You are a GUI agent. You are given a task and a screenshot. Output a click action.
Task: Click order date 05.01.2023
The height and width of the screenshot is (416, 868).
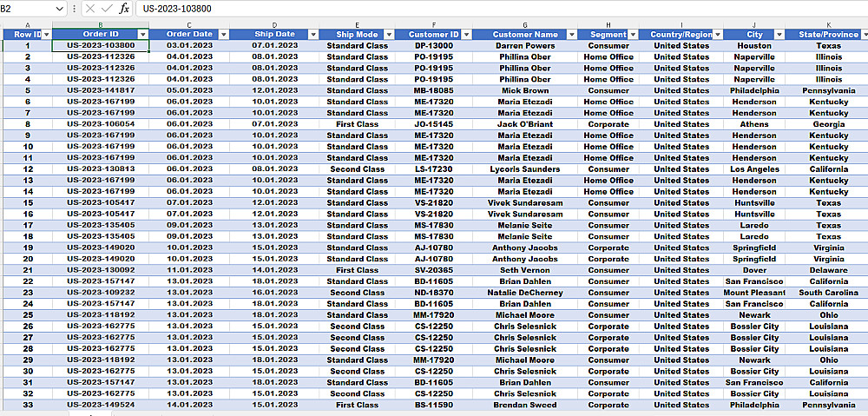tap(189, 91)
